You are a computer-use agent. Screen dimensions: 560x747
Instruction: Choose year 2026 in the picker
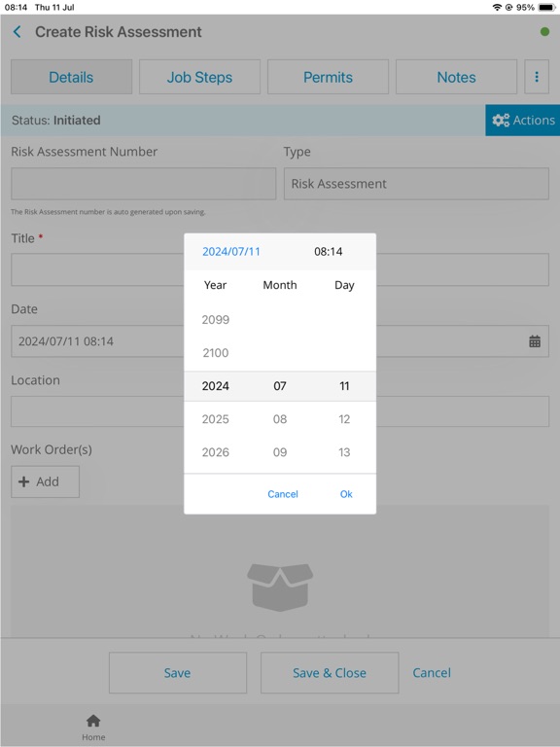(x=216, y=452)
